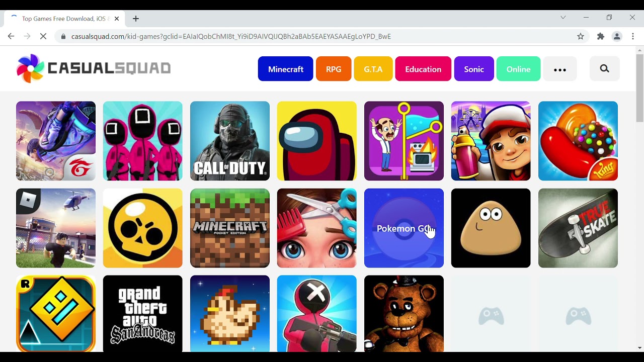Click the CasualSquad logo
This screenshot has height=362, width=644.
(94, 68)
